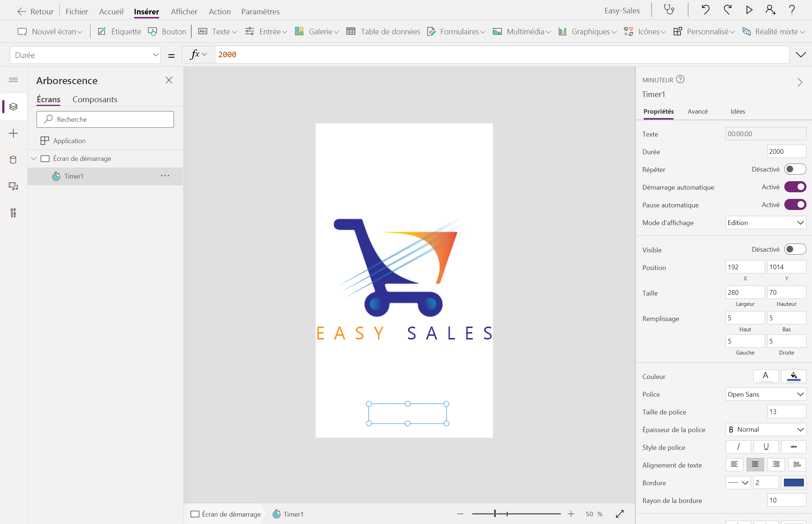Close the Arborescence panel
Image resolution: width=812 pixels, height=524 pixels.
click(169, 80)
